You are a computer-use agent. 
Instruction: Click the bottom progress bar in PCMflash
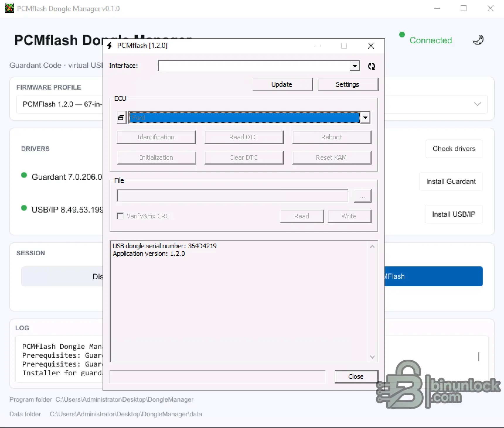point(217,376)
